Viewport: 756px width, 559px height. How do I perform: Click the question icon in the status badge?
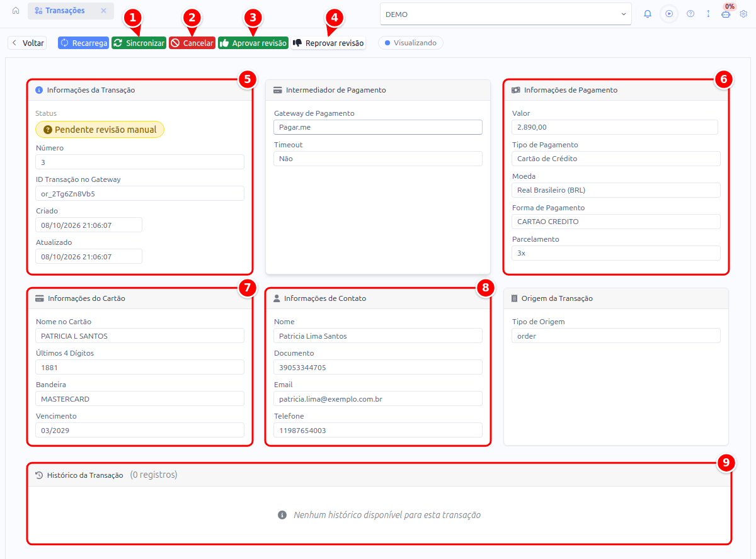(x=48, y=130)
